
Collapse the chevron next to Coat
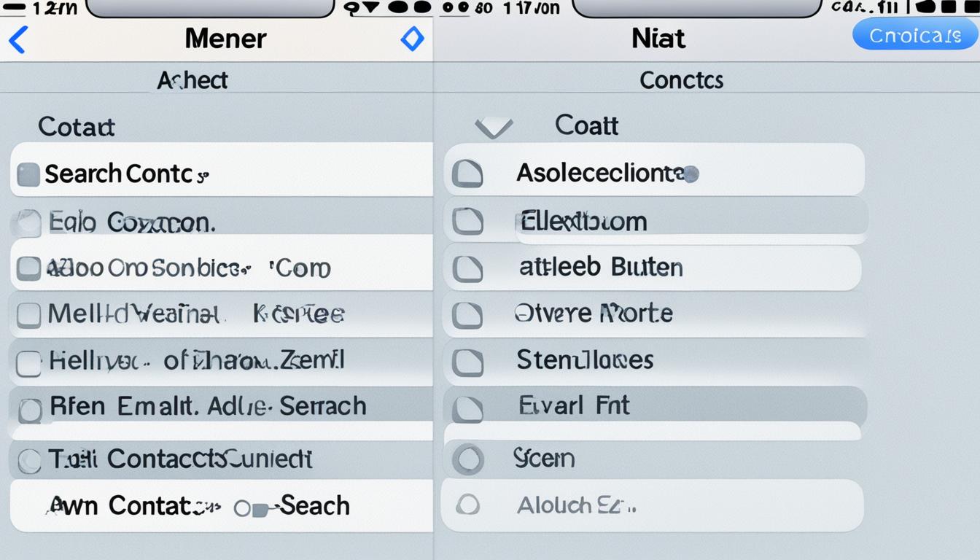coord(494,126)
